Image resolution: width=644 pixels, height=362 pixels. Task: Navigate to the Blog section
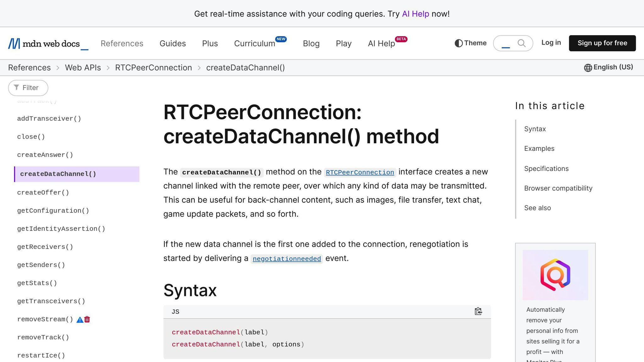311,43
